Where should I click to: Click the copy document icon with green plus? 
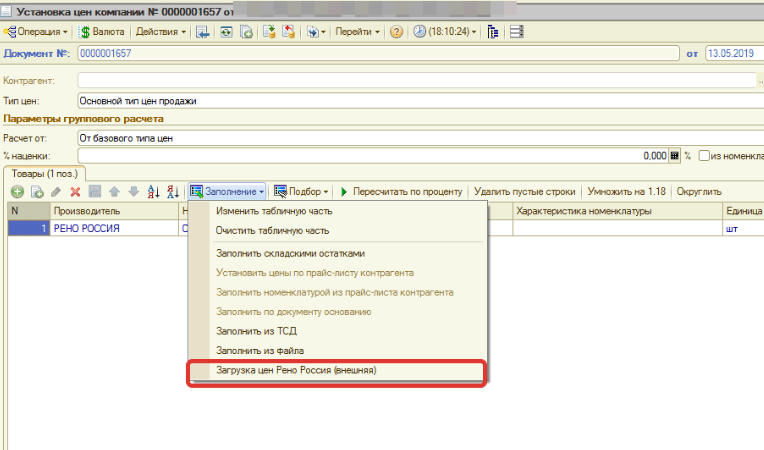tap(246, 32)
